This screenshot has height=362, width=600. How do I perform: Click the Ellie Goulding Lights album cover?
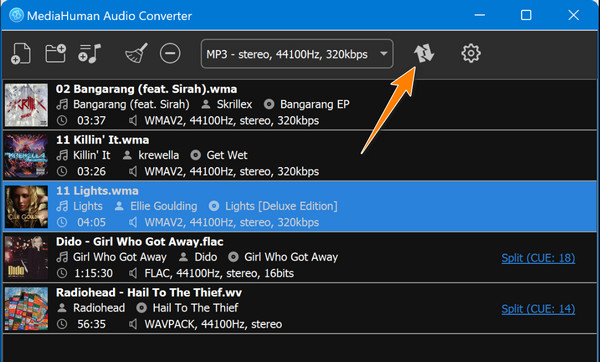pyautogui.click(x=26, y=207)
